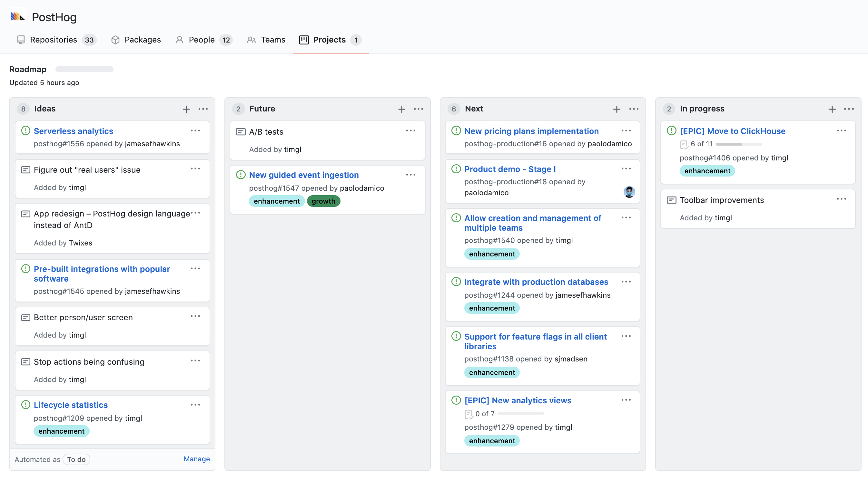Click the Manage link at bottom left

point(197,459)
